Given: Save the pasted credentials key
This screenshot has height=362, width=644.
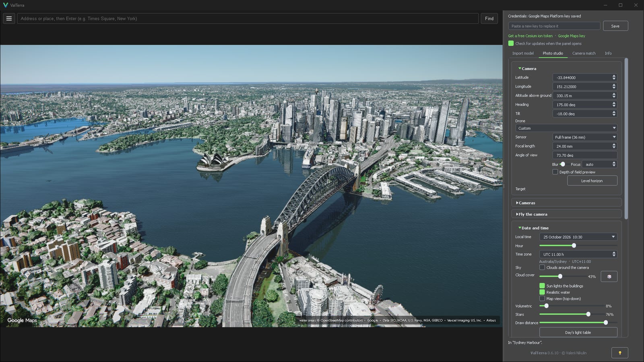Looking at the screenshot, I should (x=615, y=26).
